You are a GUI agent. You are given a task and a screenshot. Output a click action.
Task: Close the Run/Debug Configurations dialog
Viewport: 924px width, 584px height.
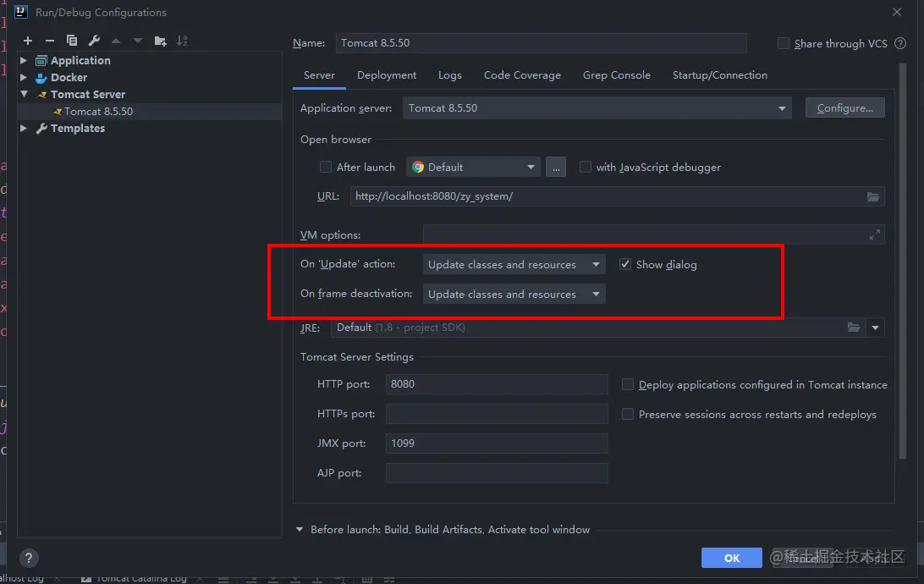[x=897, y=12]
